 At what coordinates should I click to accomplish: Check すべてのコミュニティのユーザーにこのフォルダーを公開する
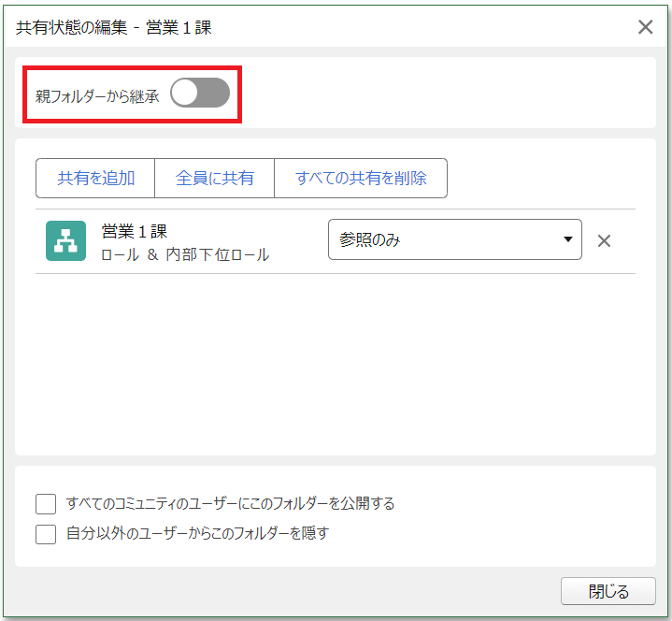tap(46, 503)
